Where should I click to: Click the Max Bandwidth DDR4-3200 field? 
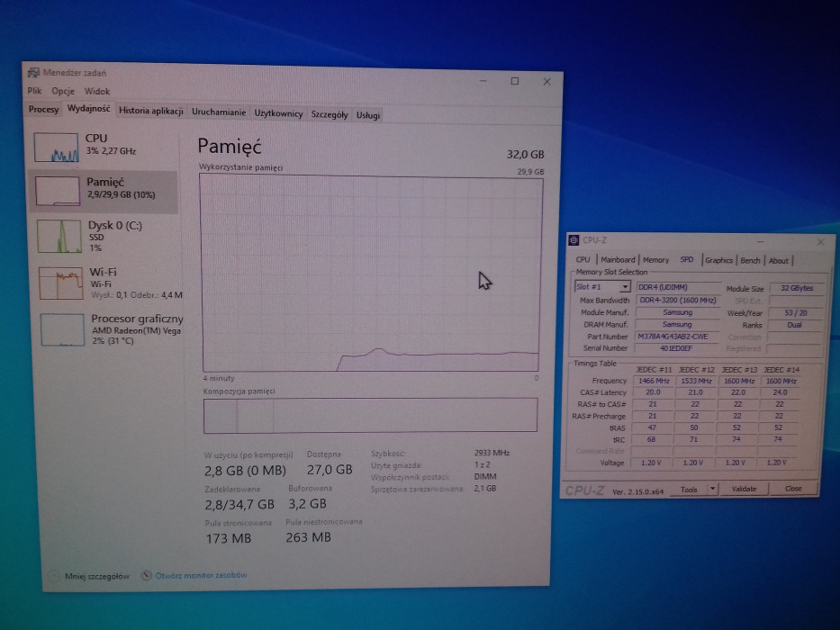(678, 300)
